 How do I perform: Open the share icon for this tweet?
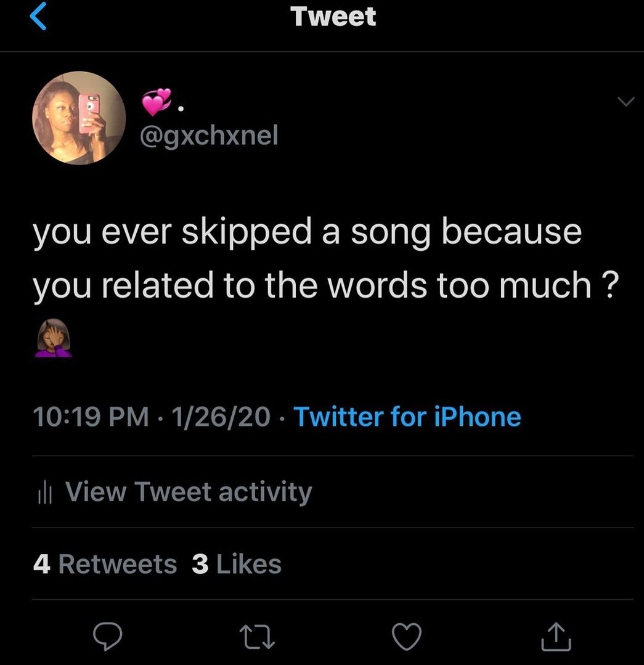pyautogui.click(x=556, y=637)
